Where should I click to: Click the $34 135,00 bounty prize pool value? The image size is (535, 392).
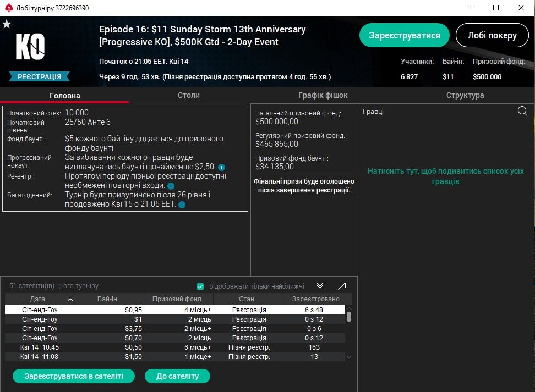275,167
